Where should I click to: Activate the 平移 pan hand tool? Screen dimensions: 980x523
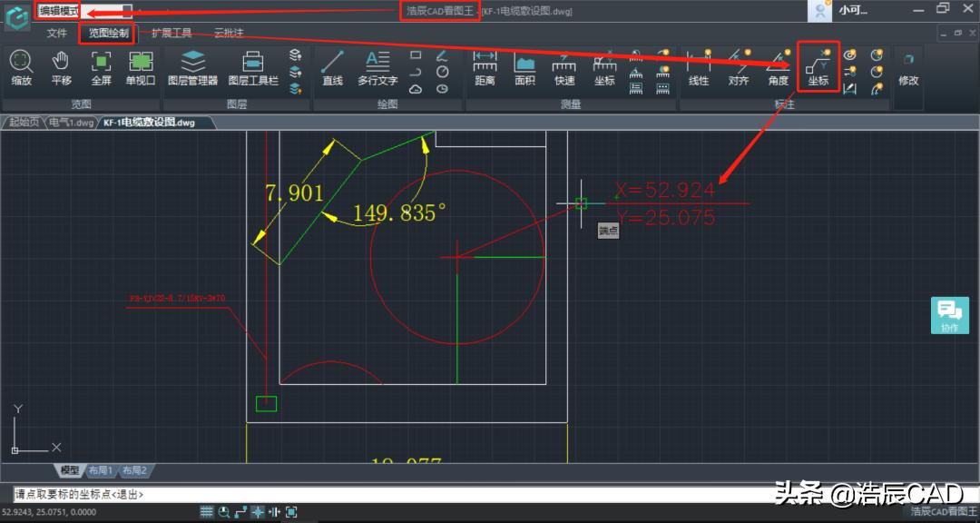point(61,68)
